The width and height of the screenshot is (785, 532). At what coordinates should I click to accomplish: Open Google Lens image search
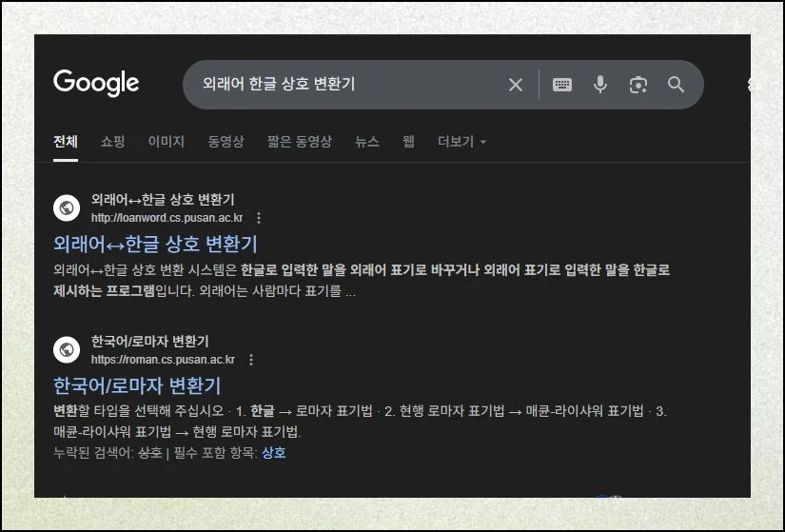click(x=638, y=85)
